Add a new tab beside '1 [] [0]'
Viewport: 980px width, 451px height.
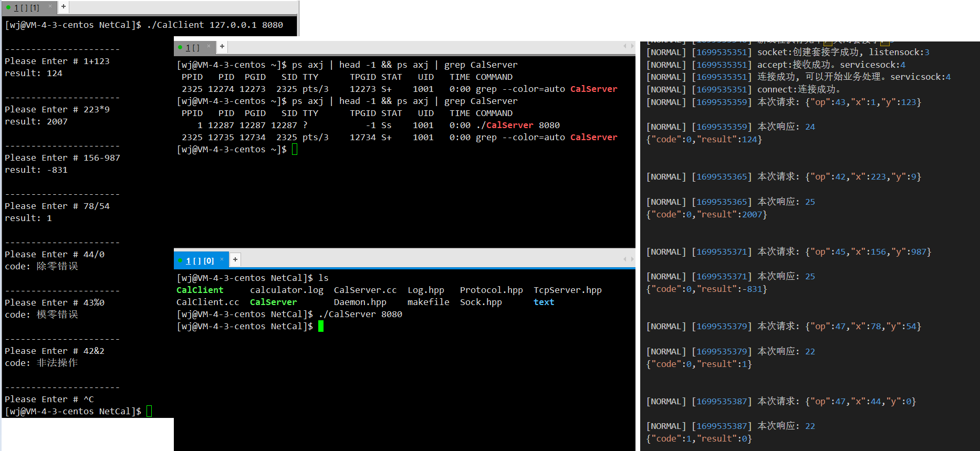pyautogui.click(x=235, y=259)
